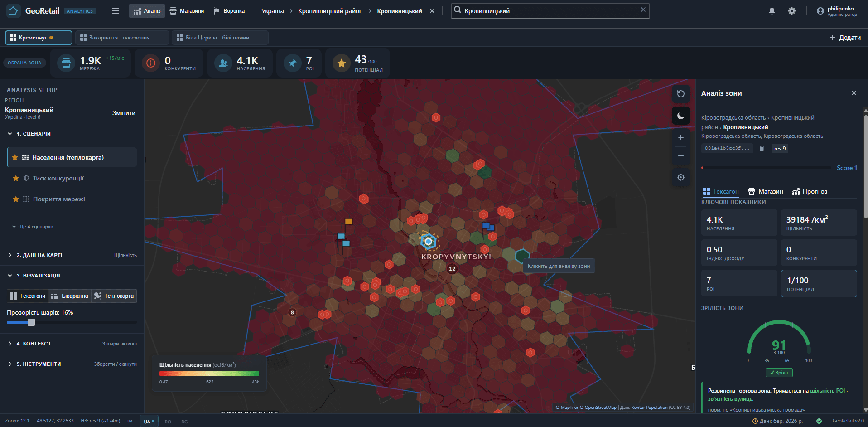Select Гексагони visualization mode
This screenshot has height=427, width=868.
coord(28,296)
